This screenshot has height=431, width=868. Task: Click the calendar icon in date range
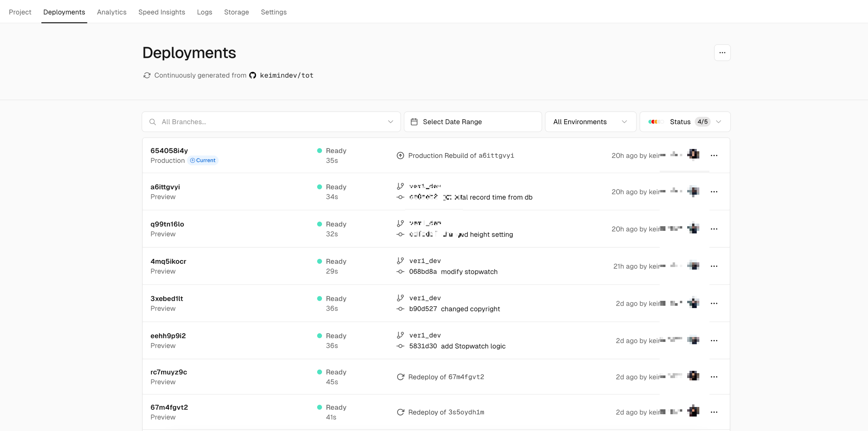tap(414, 122)
